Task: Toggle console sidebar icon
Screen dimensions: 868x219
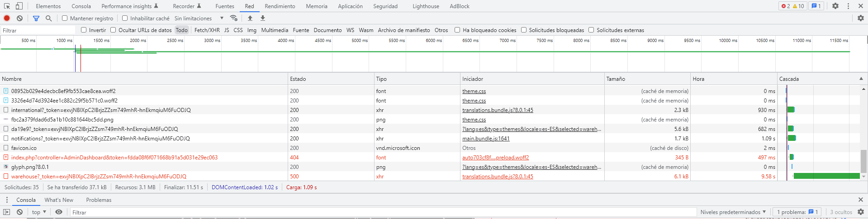Action: point(7,212)
